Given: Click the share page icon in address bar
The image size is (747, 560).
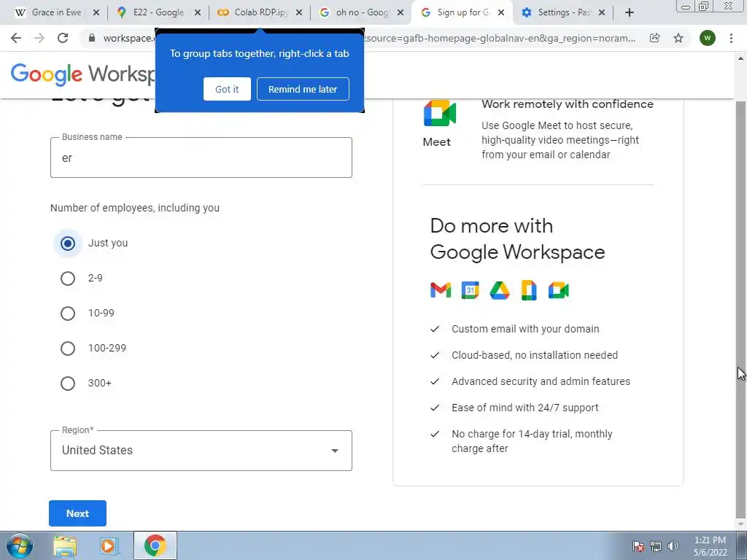Looking at the screenshot, I should 655,38.
